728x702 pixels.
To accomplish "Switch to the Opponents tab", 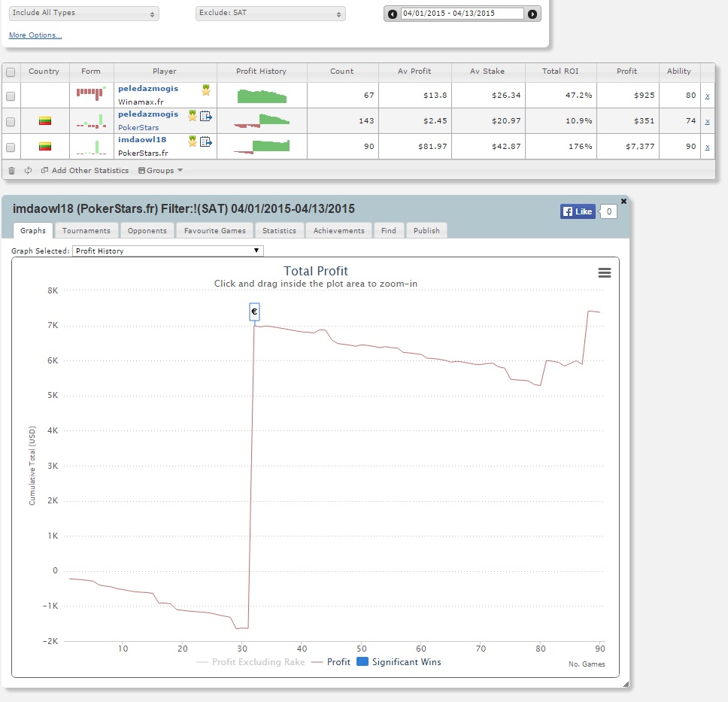I will pos(147,230).
